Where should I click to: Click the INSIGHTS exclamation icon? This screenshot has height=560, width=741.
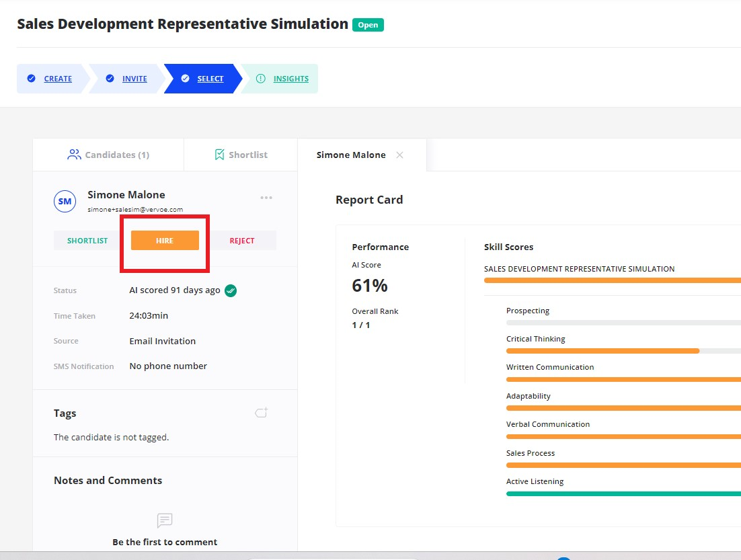click(260, 79)
